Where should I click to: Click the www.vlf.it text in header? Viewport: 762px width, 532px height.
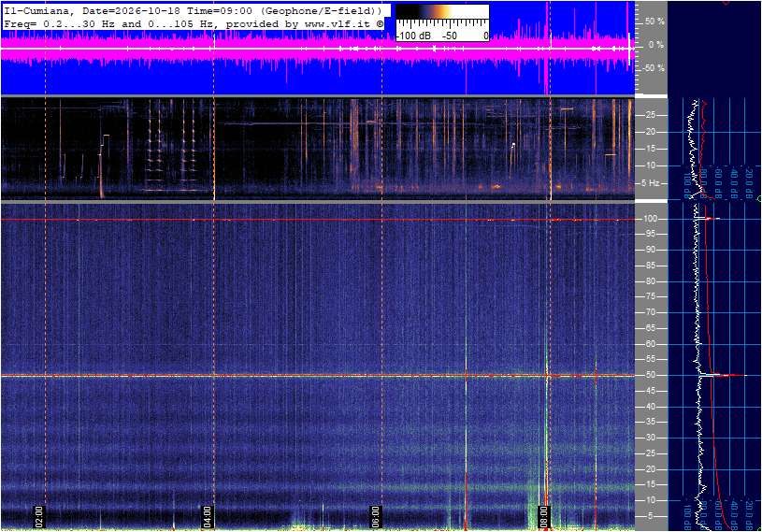click(339, 23)
